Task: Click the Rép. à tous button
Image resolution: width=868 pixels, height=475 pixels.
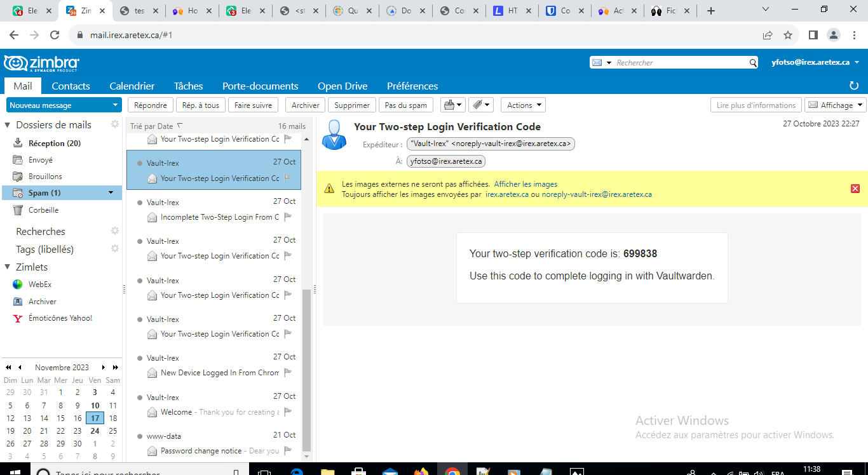Action: [200, 105]
